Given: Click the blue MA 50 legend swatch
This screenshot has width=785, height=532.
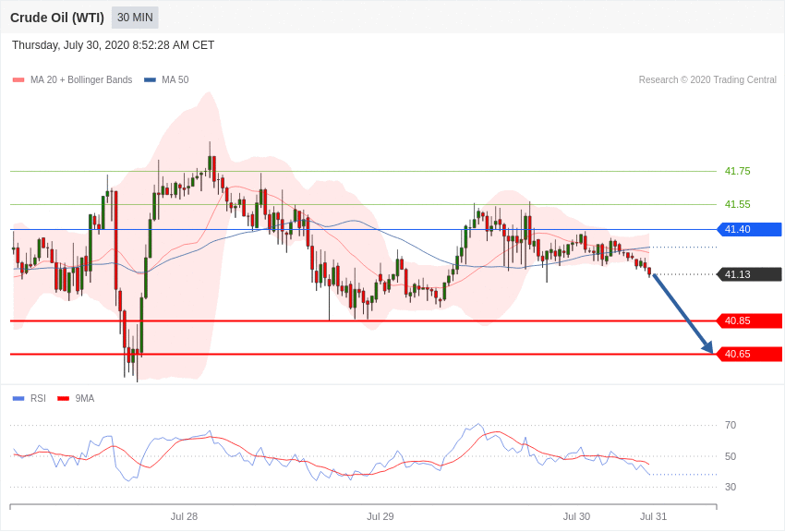Looking at the screenshot, I should 151,79.
